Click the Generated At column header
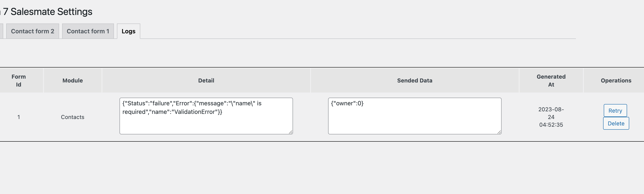 [551, 81]
